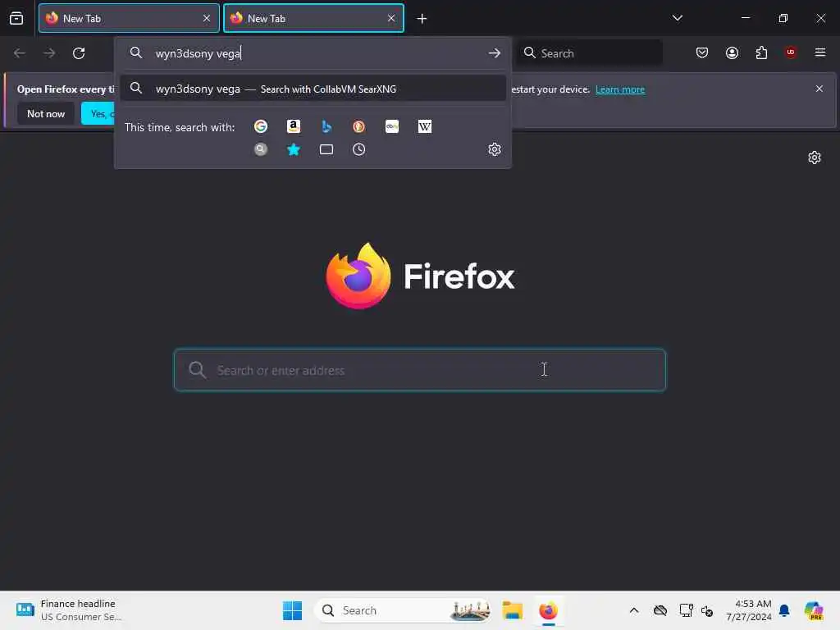
Task: Click the toolbar Search box
Action: point(590,53)
